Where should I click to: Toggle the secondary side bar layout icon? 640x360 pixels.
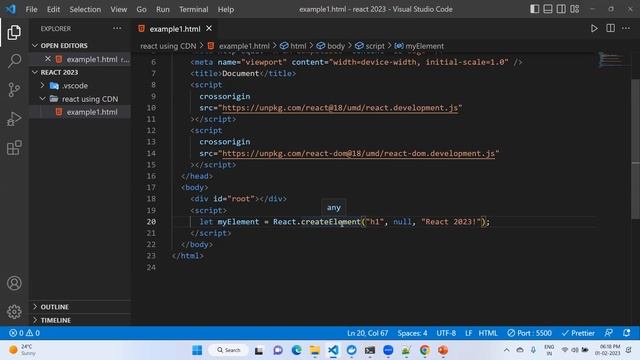coord(561,9)
